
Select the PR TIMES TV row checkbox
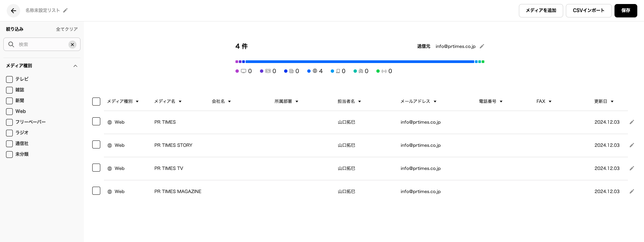pyautogui.click(x=96, y=168)
